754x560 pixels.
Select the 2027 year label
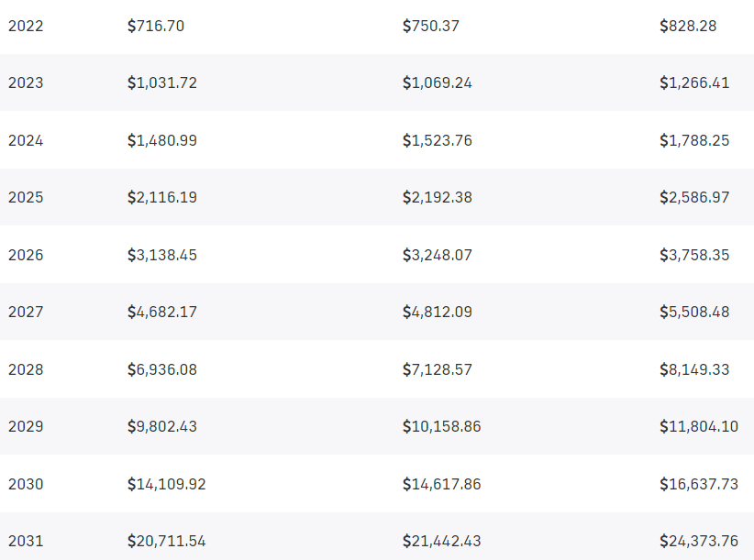(26, 313)
